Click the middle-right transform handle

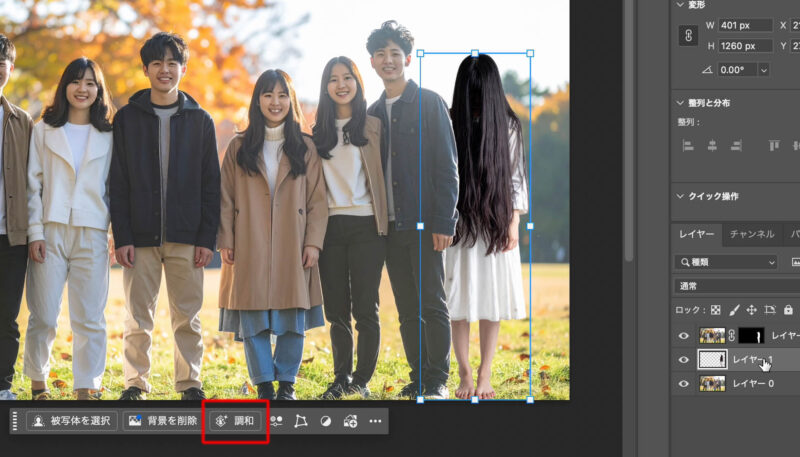[530, 226]
